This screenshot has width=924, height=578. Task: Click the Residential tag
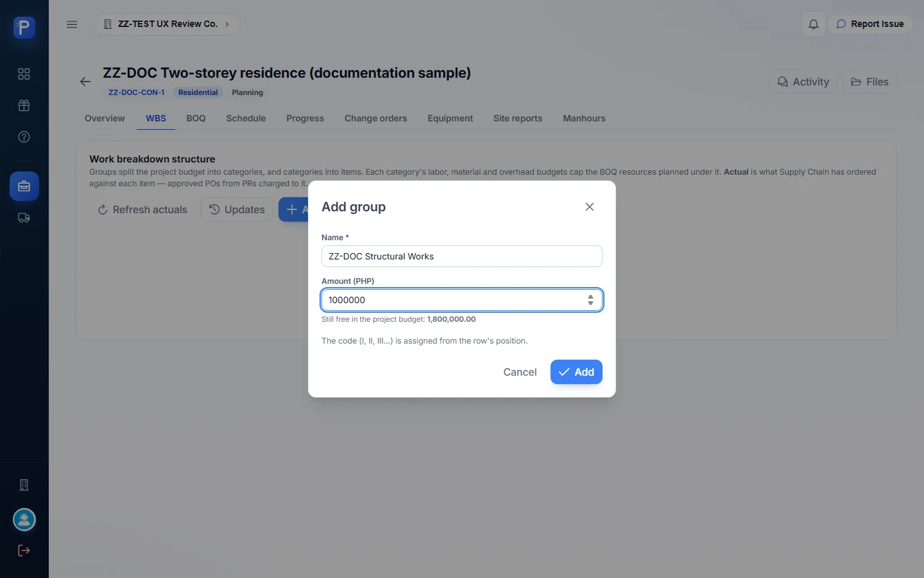[x=198, y=92]
